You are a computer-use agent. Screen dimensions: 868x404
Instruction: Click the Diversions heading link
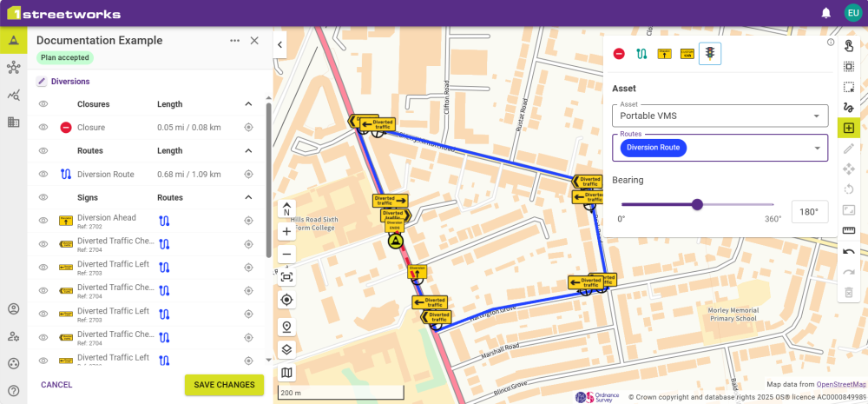coord(70,82)
